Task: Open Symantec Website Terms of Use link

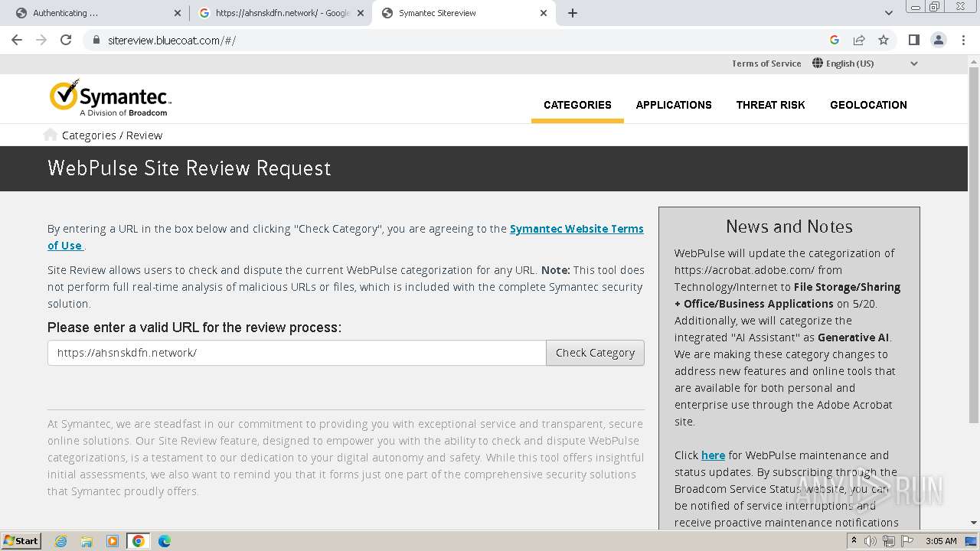Action: pyautogui.click(x=345, y=236)
